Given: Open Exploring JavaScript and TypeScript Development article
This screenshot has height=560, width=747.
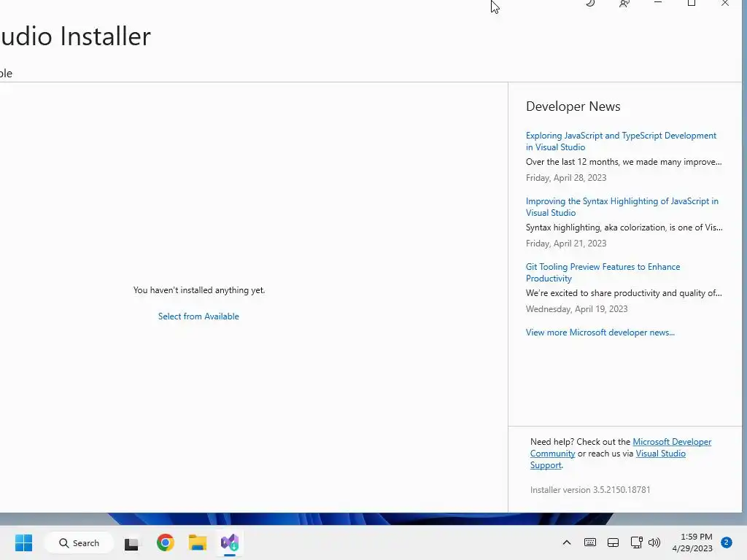Looking at the screenshot, I should pos(621,141).
